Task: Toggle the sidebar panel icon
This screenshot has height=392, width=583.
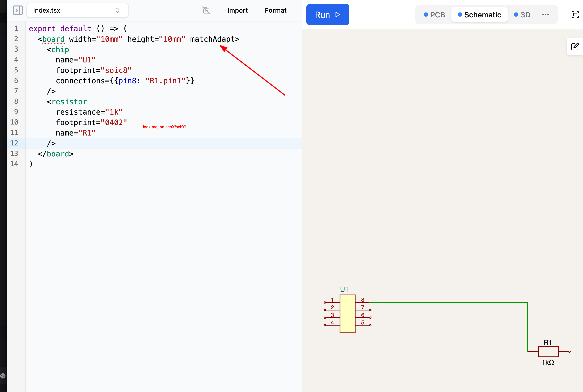Action: point(18,10)
